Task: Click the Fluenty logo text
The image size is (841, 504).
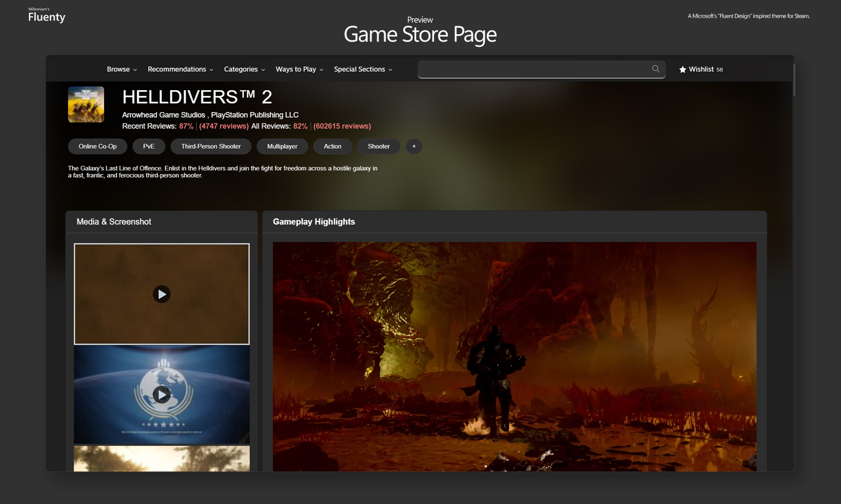Action: coord(47,17)
